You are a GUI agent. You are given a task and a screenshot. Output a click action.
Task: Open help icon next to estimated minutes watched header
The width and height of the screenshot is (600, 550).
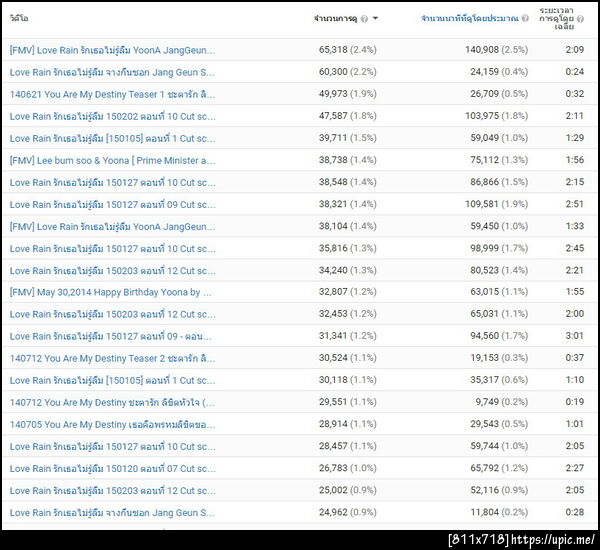[x=525, y=18]
